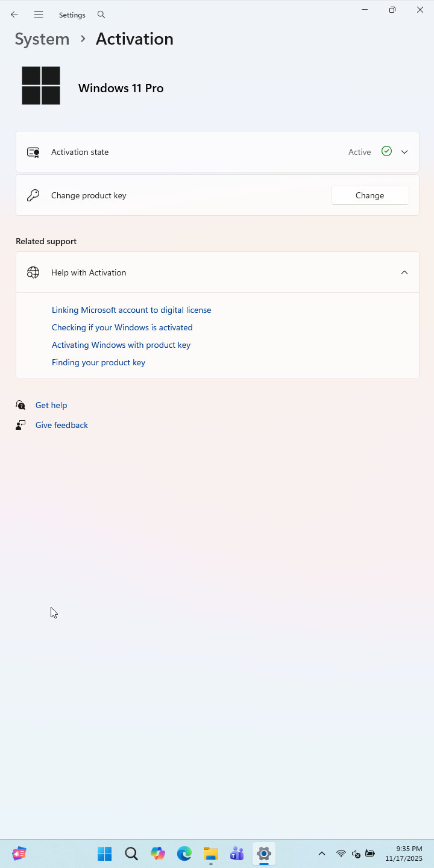Click the Change product key button
Viewport: 434px width, 868px height.
pos(370,195)
